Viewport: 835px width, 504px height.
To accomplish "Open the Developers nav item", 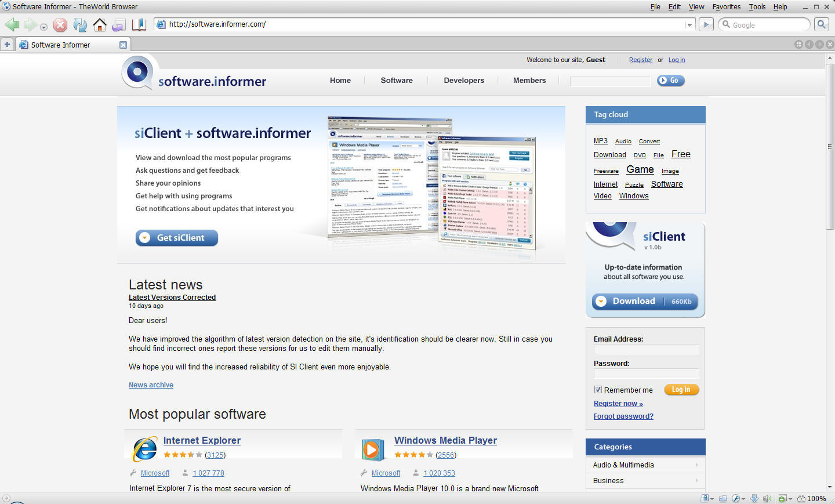I will pos(464,81).
